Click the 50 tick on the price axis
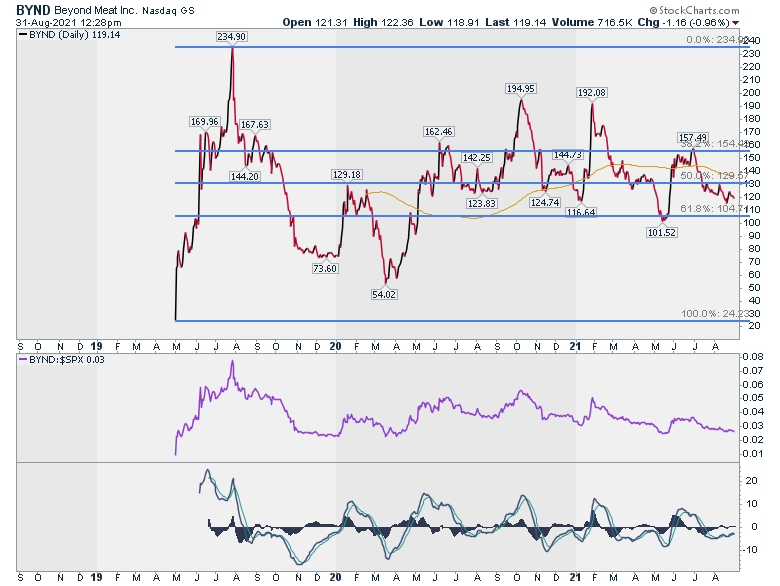 point(754,288)
